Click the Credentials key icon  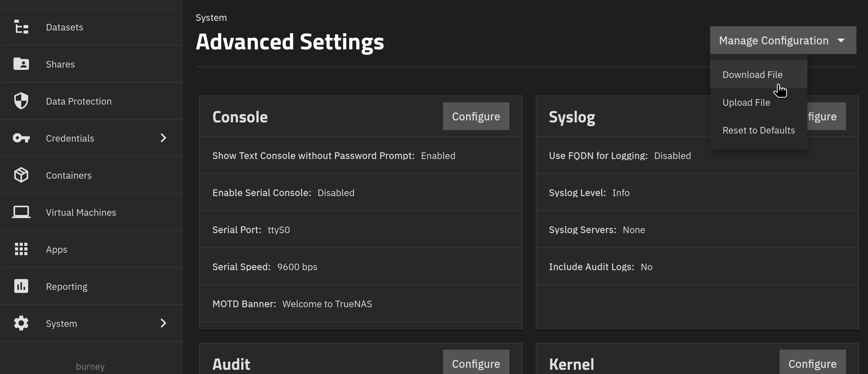(x=21, y=138)
